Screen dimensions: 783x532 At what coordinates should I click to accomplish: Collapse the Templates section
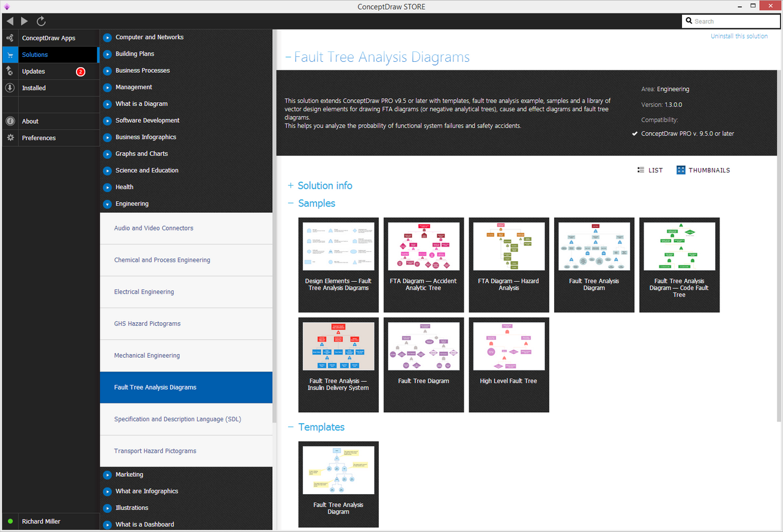[x=291, y=427]
